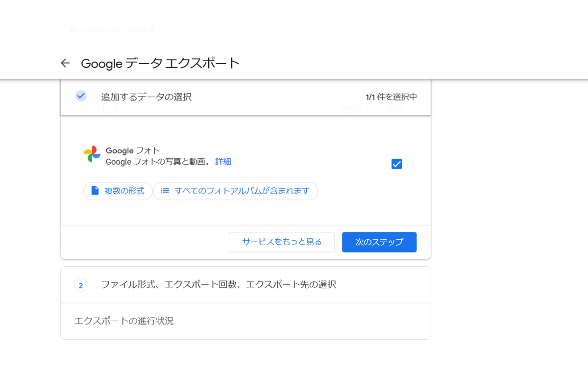Click the 1/1 件を選択中 status text
This screenshot has height=376, width=588.
coord(391,97)
